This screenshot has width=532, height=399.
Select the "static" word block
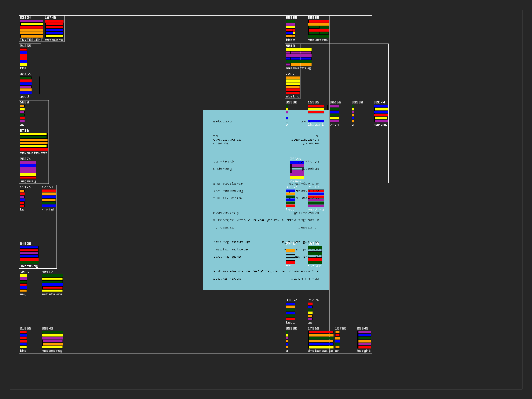[293, 85]
